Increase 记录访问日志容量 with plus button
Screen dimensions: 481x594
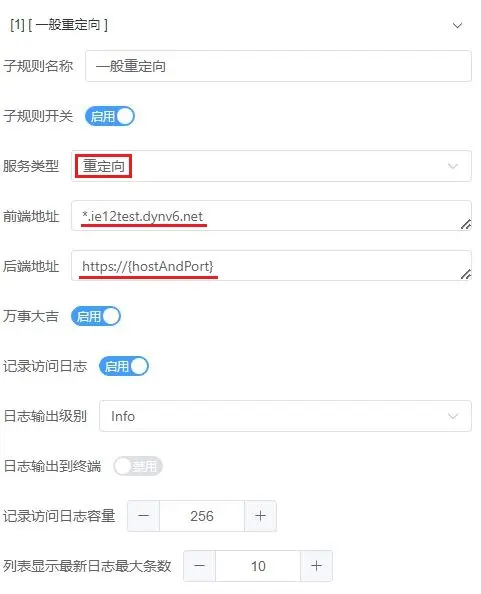click(x=260, y=516)
